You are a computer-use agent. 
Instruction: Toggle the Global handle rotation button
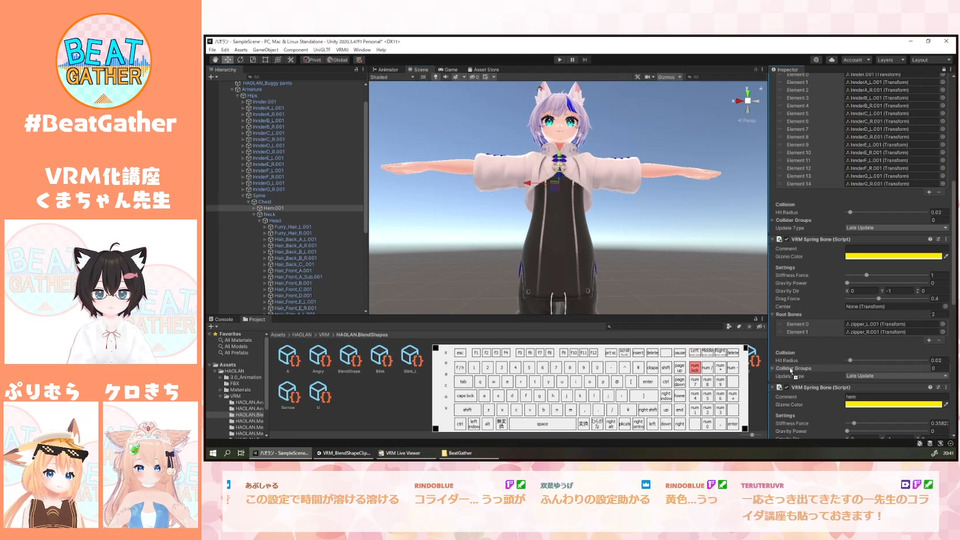click(x=338, y=60)
